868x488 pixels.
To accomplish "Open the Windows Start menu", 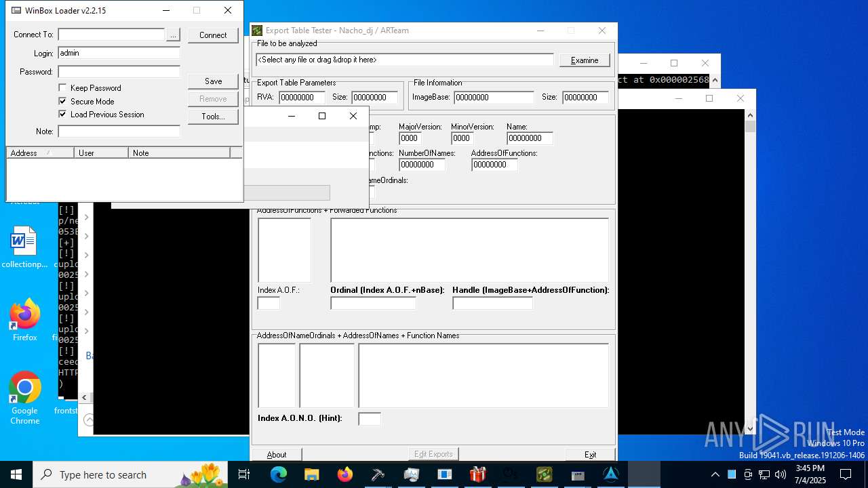I will click(16, 474).
